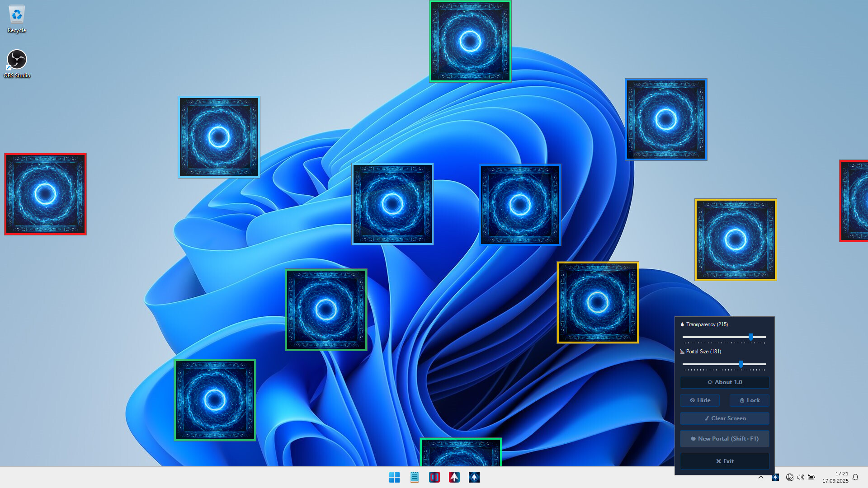This screenshot has width=868, height=488.
Task: Adjust the Transparency slider handle
Action: coord(750,337)
